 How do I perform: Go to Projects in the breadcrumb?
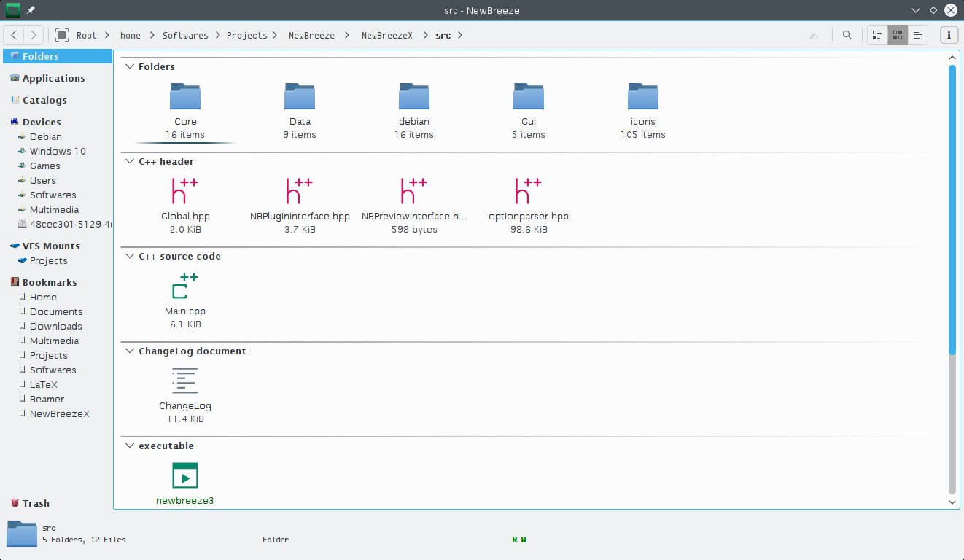coord(246,35)
